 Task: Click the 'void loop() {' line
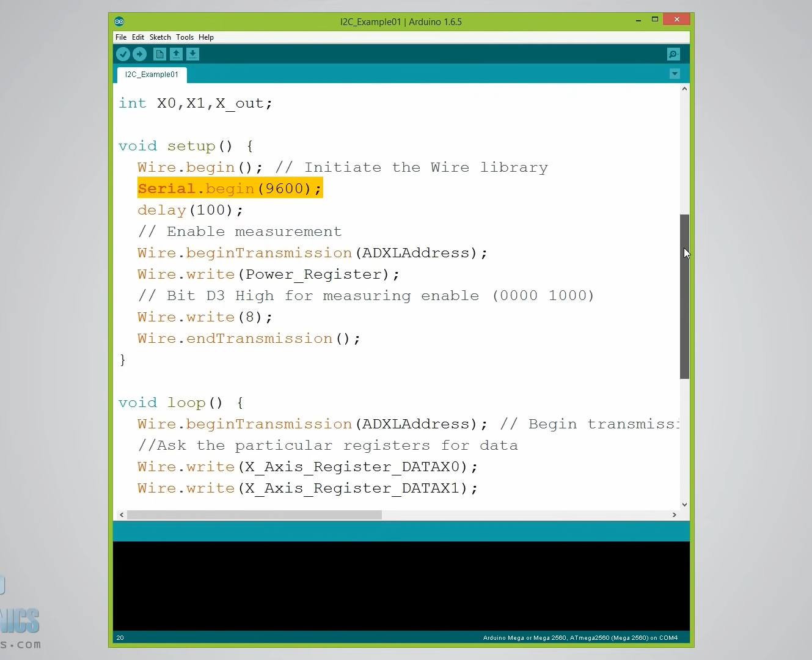(x=181, y=403)
